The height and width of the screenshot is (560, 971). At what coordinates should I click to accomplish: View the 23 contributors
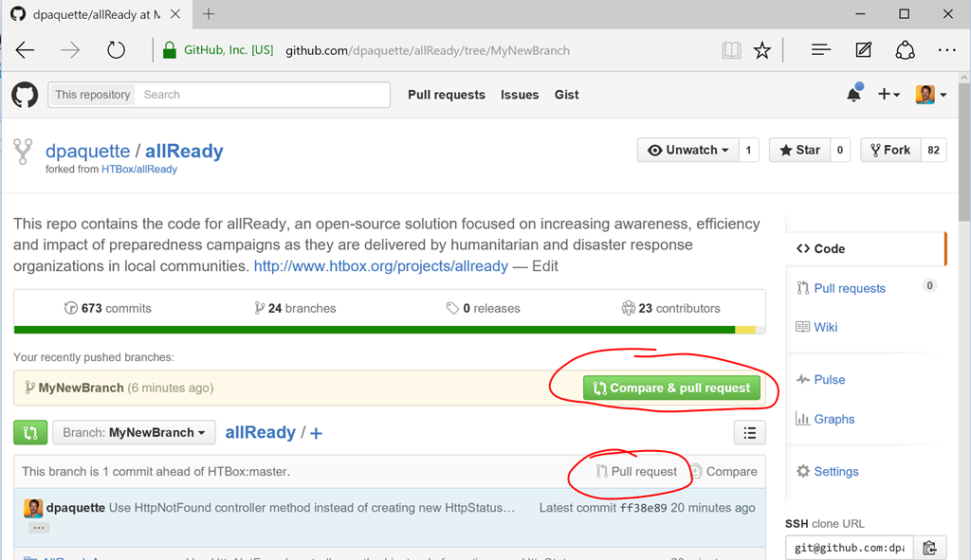670,308
